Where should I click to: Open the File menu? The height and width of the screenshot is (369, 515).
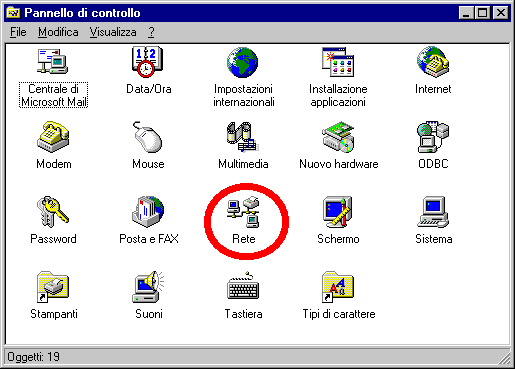tap(18, 32)
